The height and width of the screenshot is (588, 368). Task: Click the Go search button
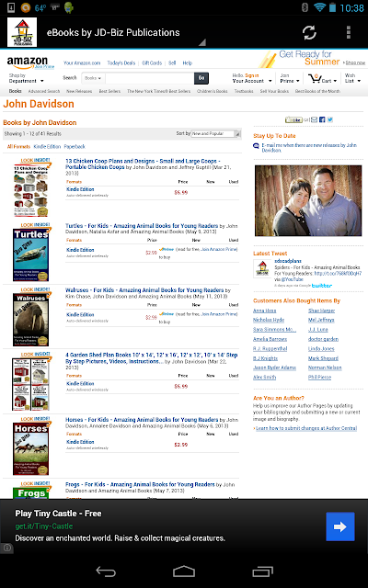coord(201,78)
